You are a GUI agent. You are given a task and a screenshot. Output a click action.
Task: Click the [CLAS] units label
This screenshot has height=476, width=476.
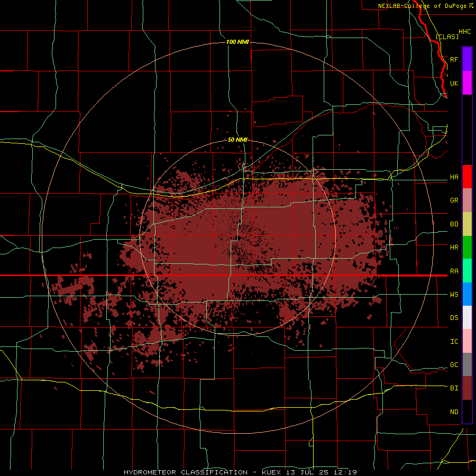[x=447, y=36]
